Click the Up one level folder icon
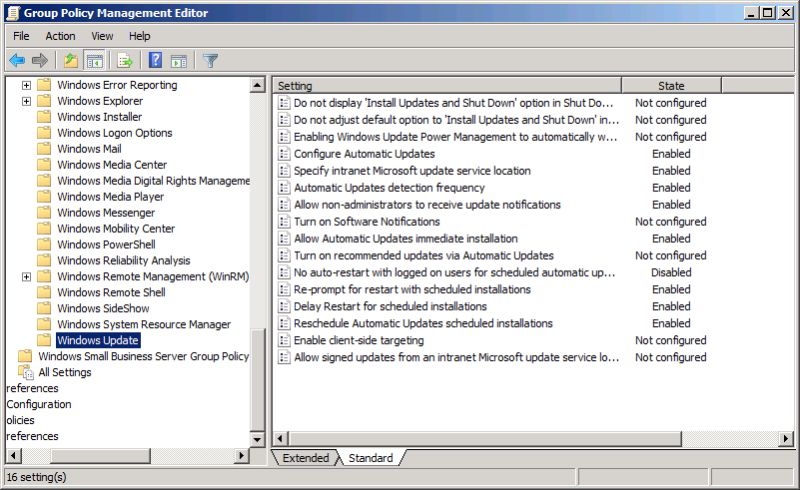This screenshot has height=490, width=800. 70,61
